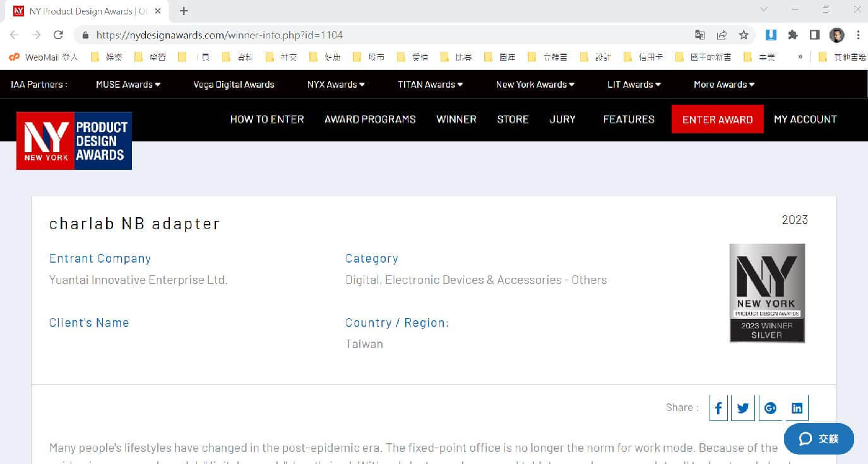Click the address bar URL field
Viewport: 868px width, 464px height.
[x=379, y=35]
